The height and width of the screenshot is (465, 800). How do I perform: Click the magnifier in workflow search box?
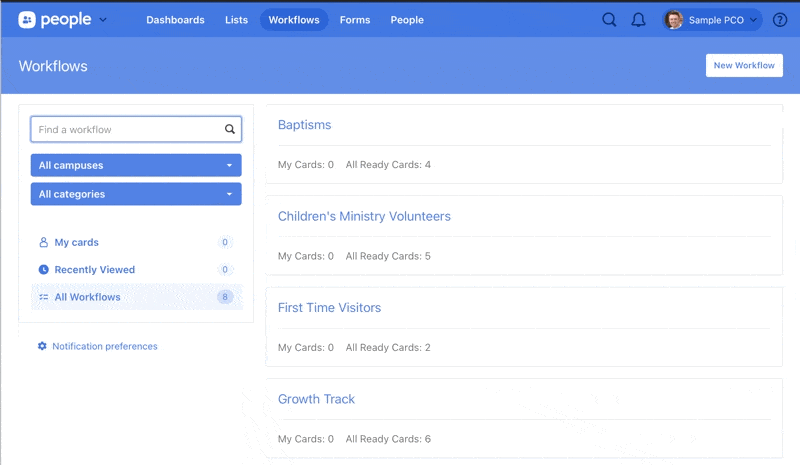point(230,129)
